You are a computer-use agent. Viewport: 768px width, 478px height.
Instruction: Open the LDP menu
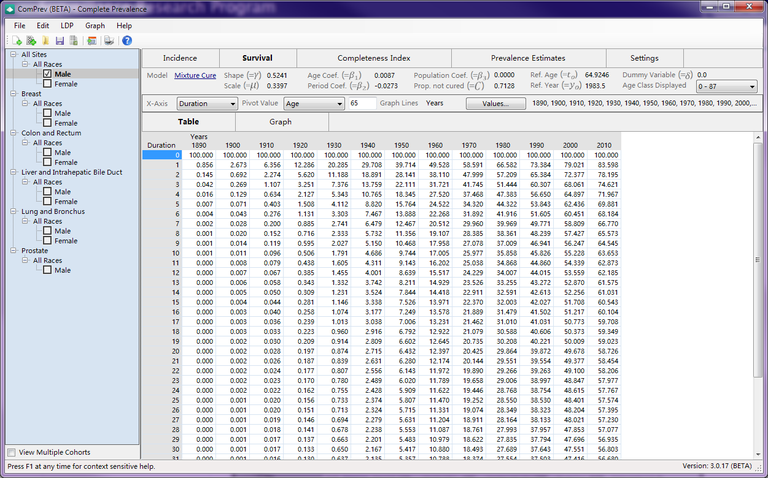(x=69, y=25)
